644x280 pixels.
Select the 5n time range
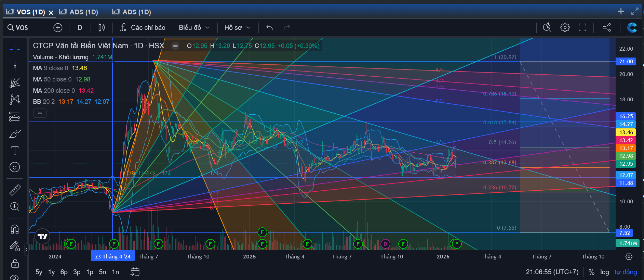[103, 272]
